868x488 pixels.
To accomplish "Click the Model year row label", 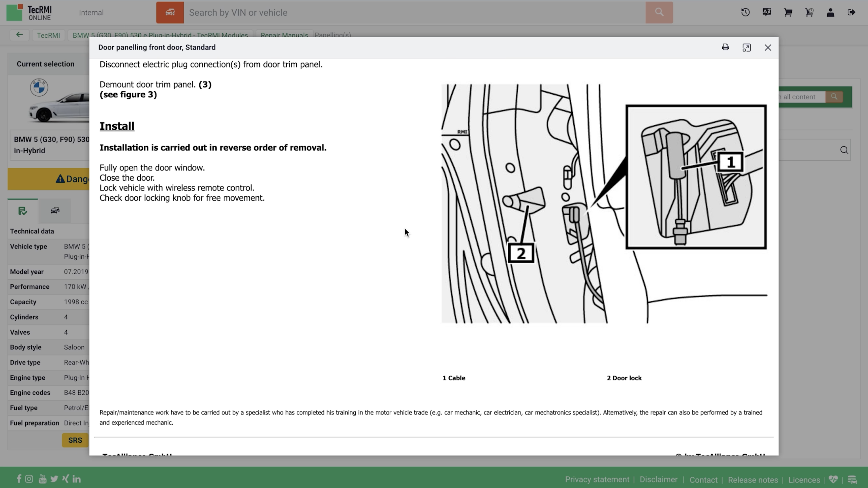I will tap(27, 272).
